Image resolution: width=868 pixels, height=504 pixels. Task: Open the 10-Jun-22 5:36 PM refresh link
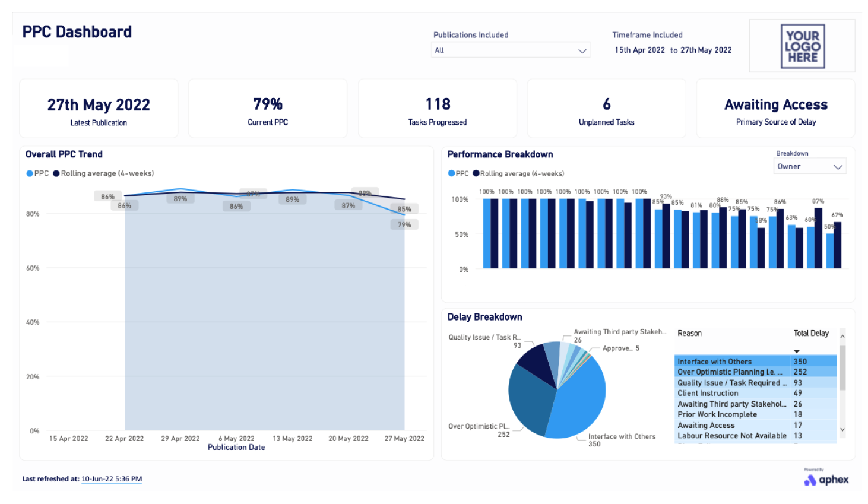point(112,478)
